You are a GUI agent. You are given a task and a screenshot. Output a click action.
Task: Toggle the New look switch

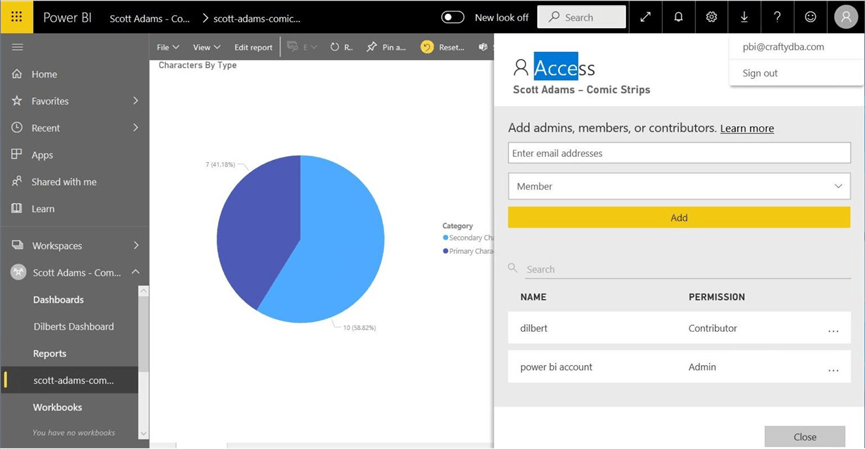tap(453, 17)
